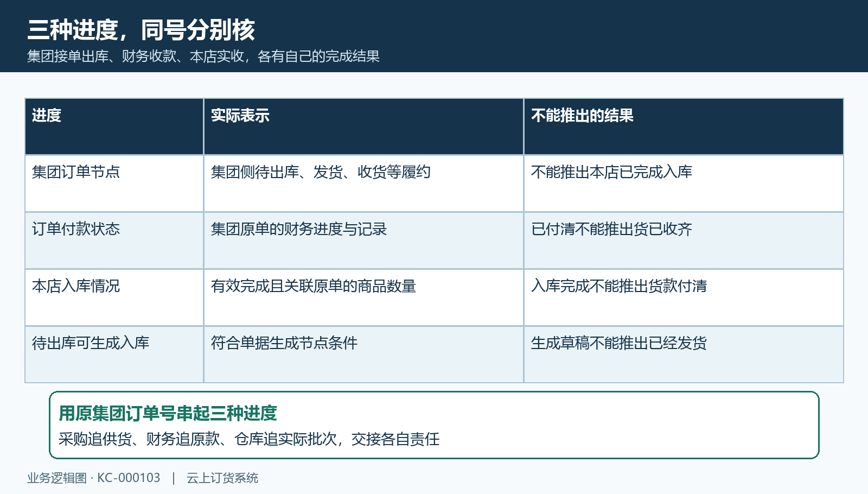Select the cell 入库完成不能推出货款付清
This screenshot has height=494, width=868.
[x=684, y=297]
